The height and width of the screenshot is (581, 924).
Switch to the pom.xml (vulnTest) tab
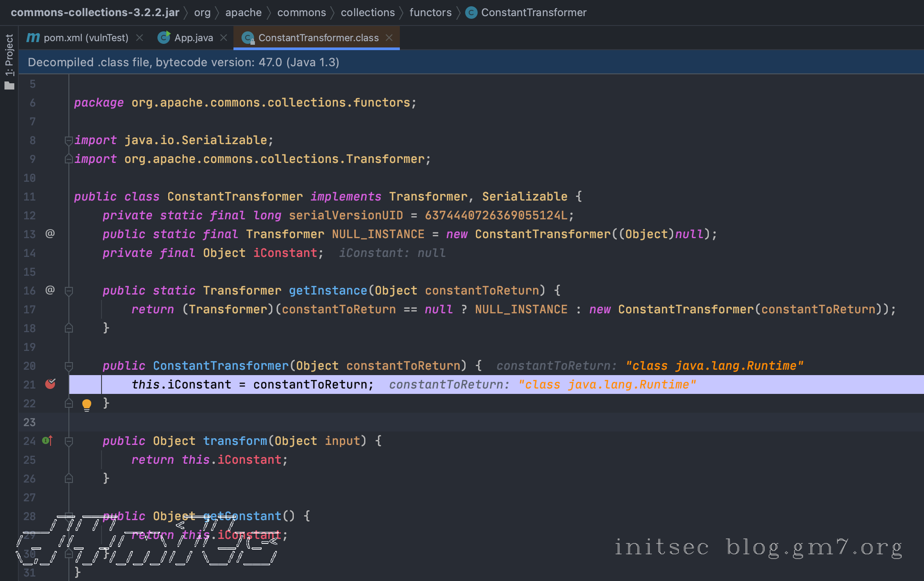(86, 38)
